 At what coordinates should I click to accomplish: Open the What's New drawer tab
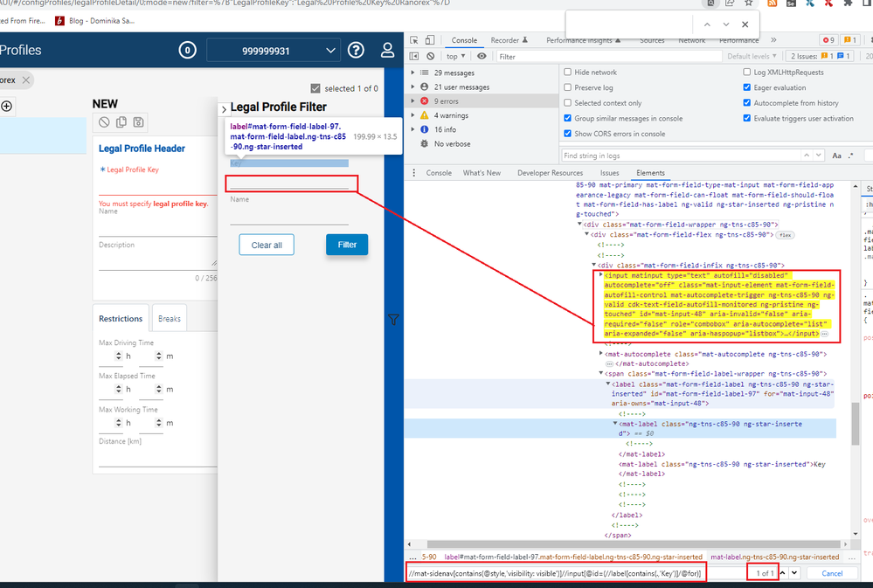coord(482,173)
